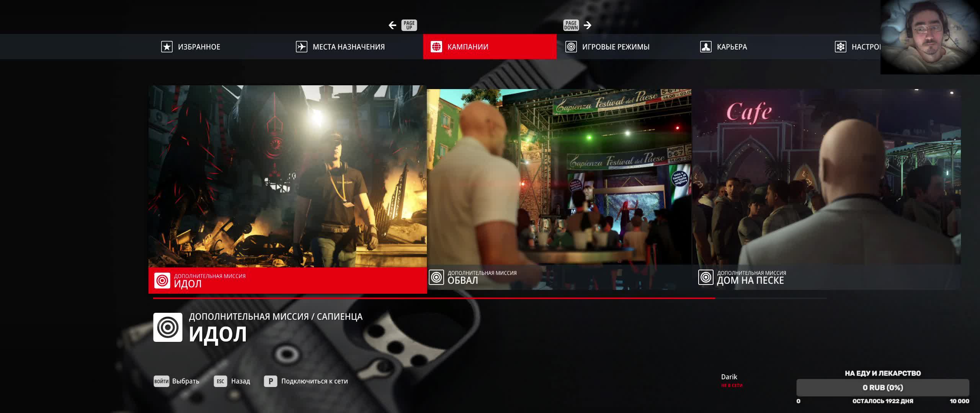Click the star icon next to Избранное
This screenshot has width=980, height=413.
coord(167,47)
